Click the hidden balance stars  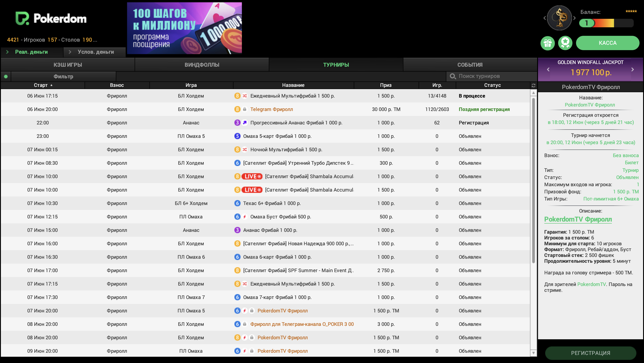pos(631,11)
